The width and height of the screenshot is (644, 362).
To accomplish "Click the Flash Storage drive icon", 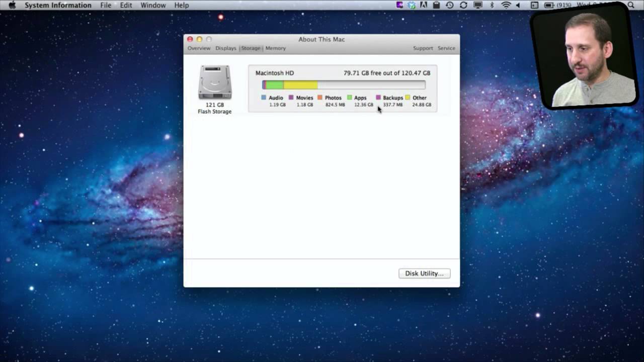I will (215, 82).
